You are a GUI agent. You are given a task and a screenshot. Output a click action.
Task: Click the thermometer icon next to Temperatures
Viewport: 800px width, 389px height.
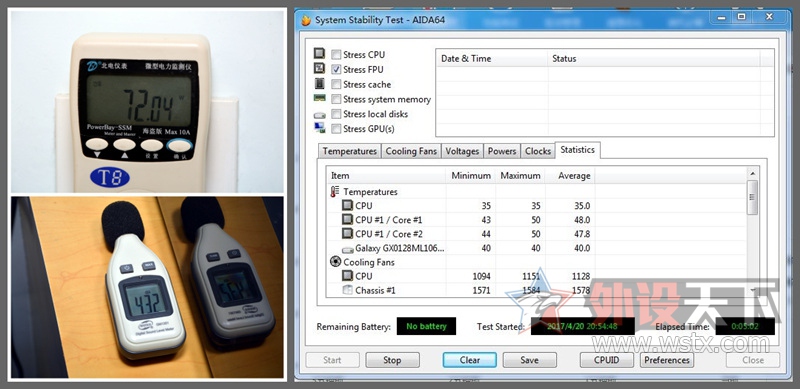coord(335,192)
